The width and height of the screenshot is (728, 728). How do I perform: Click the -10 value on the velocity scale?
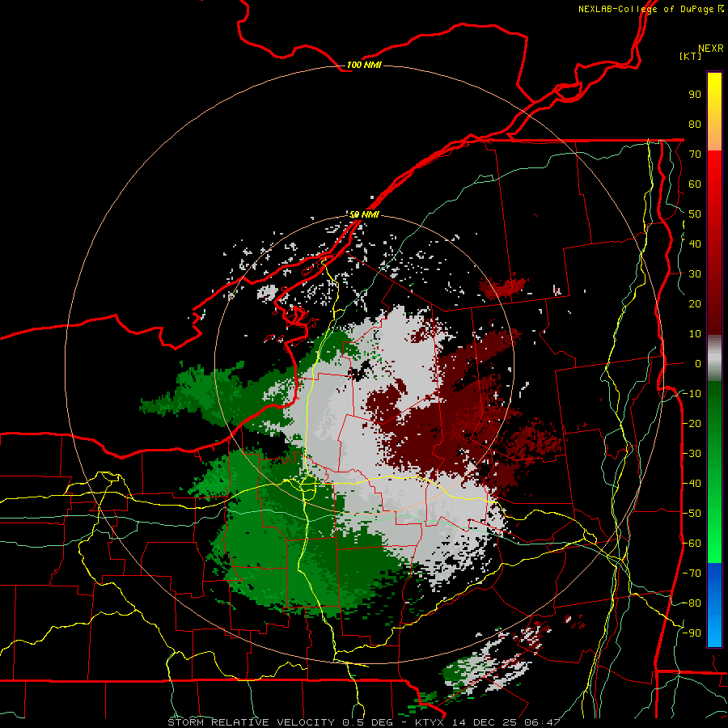click(x=692, y=394)
